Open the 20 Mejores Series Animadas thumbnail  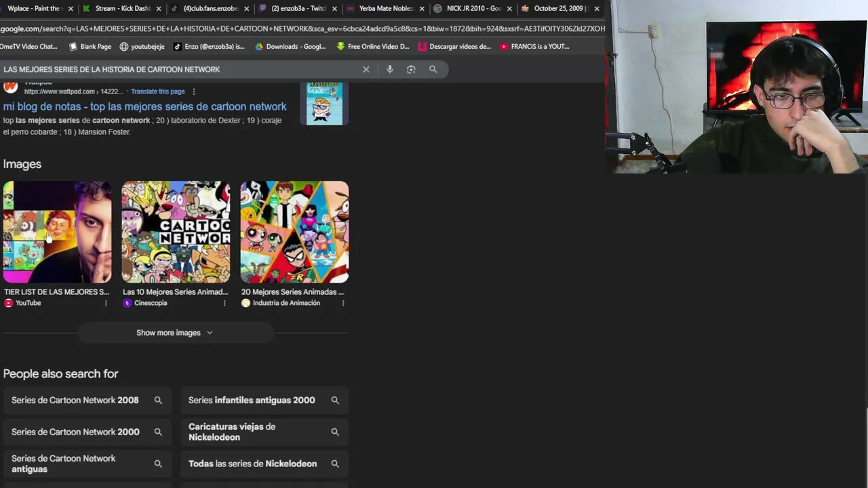coord(294,232)
